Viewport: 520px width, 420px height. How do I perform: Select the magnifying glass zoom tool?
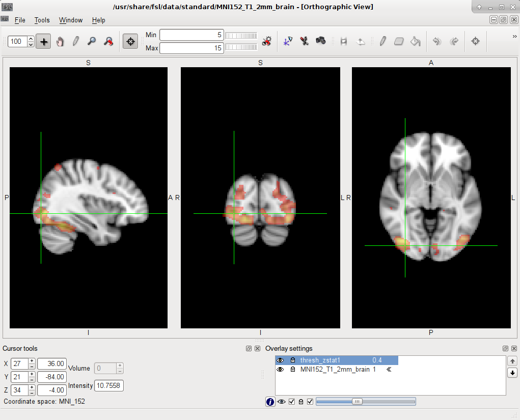pos(92,42)
